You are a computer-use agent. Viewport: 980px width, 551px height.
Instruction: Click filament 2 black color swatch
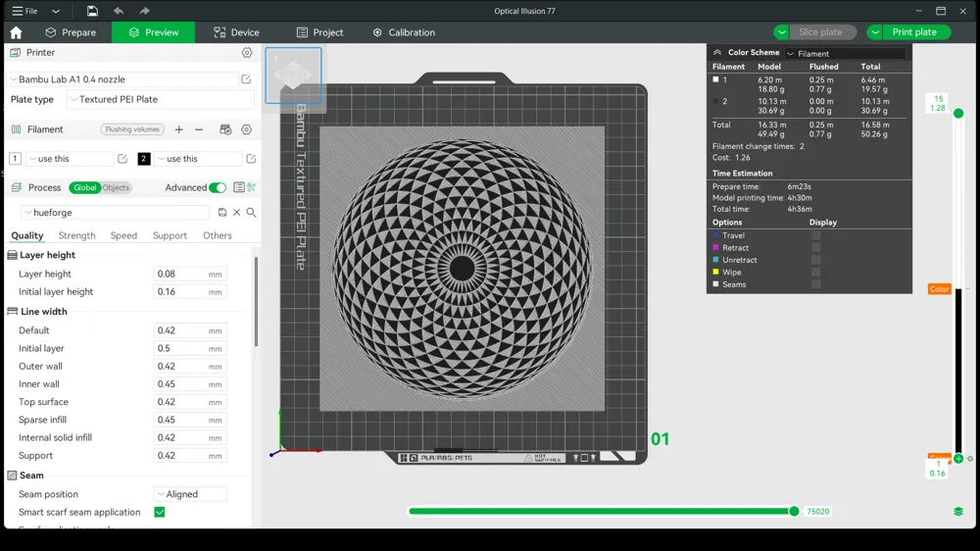click(144, 159)
